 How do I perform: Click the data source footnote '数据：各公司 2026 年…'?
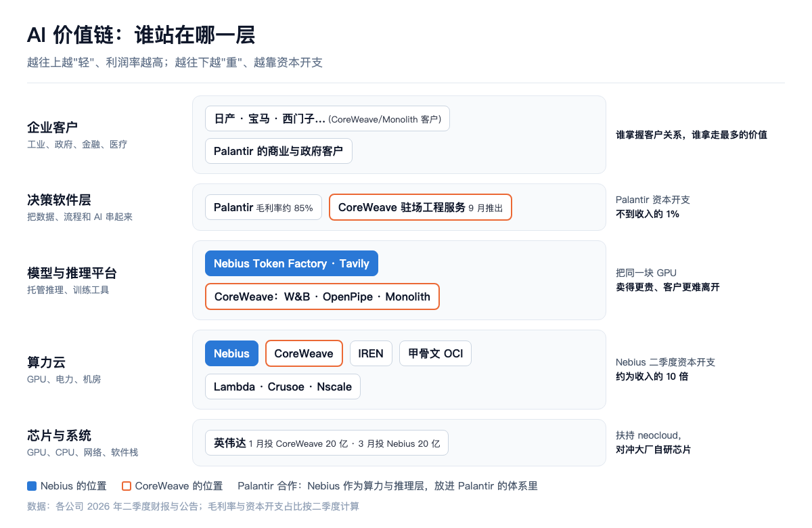click(193, 506)
